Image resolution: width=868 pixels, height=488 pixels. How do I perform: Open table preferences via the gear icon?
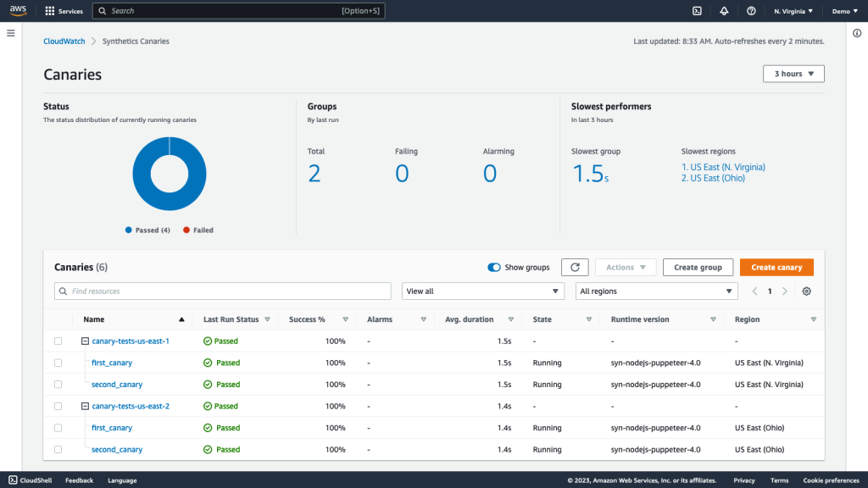806,291
